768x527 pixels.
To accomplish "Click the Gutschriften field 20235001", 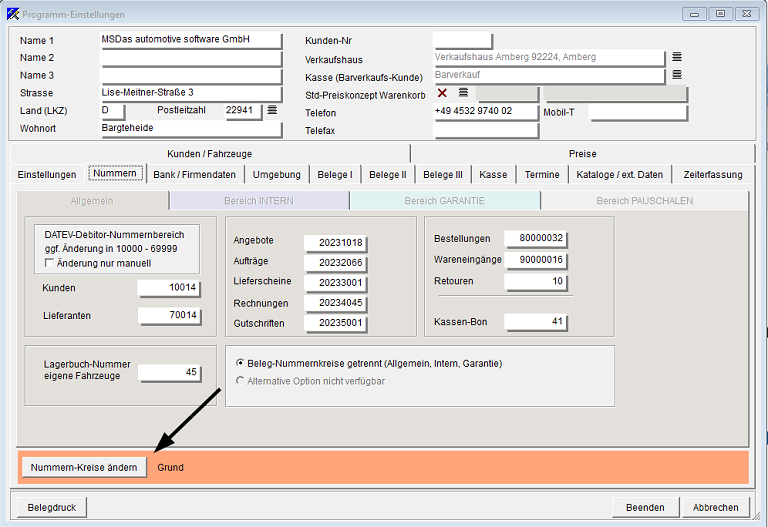I will [x=336, y=323].
